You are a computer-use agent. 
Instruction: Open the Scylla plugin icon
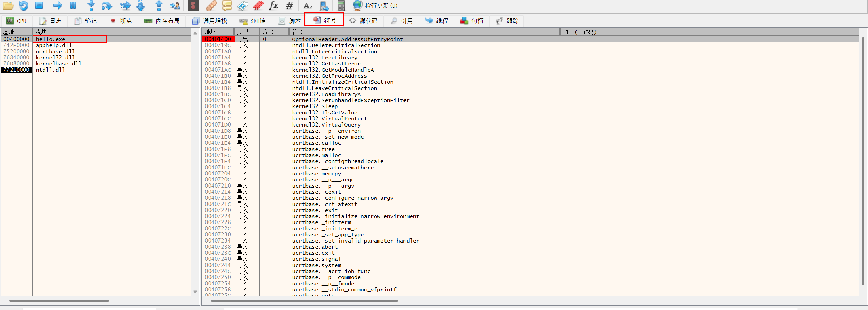tap(193, 5)
